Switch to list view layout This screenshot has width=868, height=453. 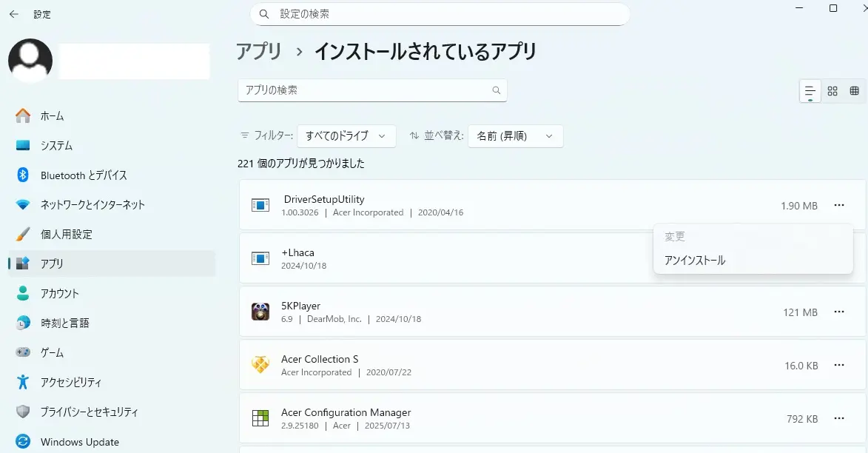pyautogui.click(x=810, y=91)
